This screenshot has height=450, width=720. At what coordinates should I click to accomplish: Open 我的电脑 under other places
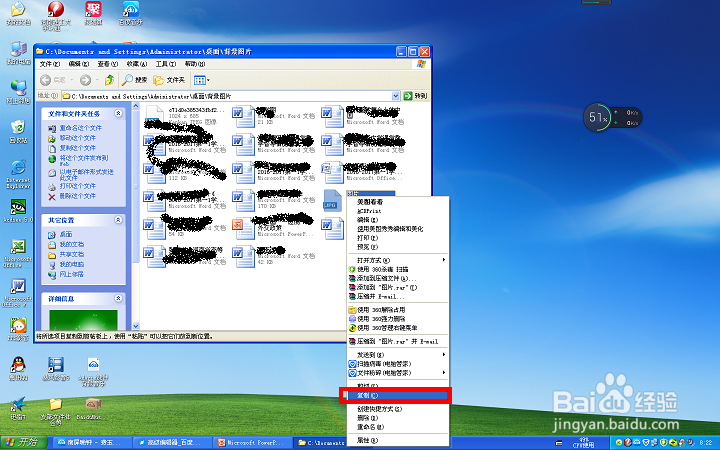point(72,264)
